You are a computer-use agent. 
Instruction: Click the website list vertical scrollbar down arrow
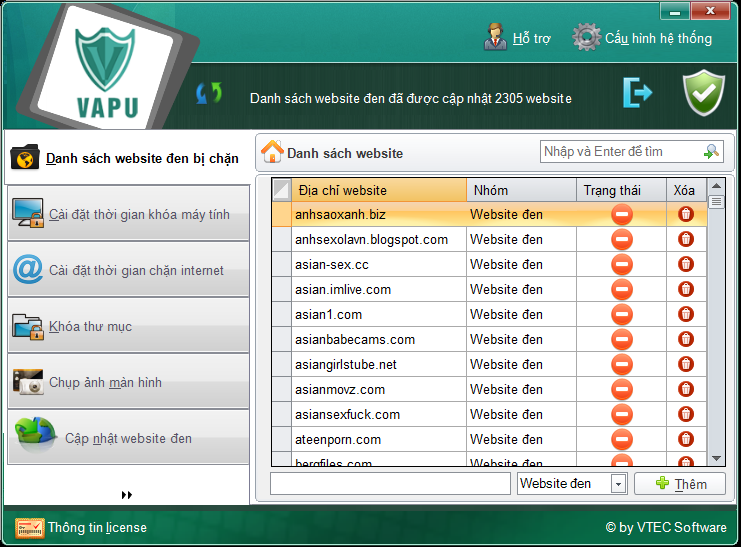pyautogui.click(x=716, y=458)
